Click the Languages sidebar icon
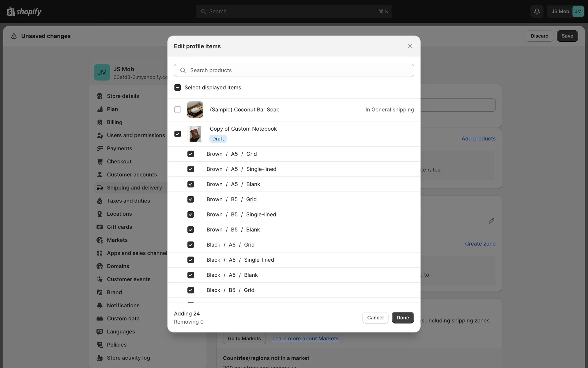Viewport: 588px width, 368px height. pos(100,332)
